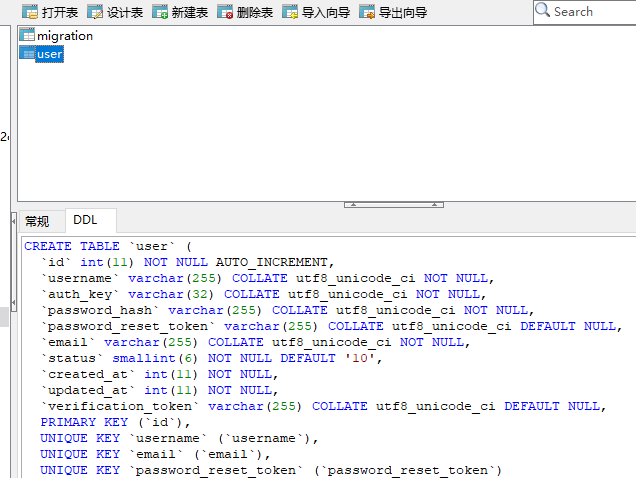Viewport: 636px width, 478px height.
Task: Click the left-edge arrow beside the auth_key line
Action: pyautogui.click(x=13, y=301)
